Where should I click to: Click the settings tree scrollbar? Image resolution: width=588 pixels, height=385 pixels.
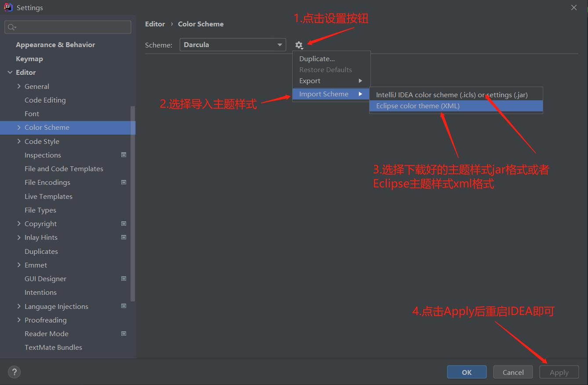(x=133, y=204)
